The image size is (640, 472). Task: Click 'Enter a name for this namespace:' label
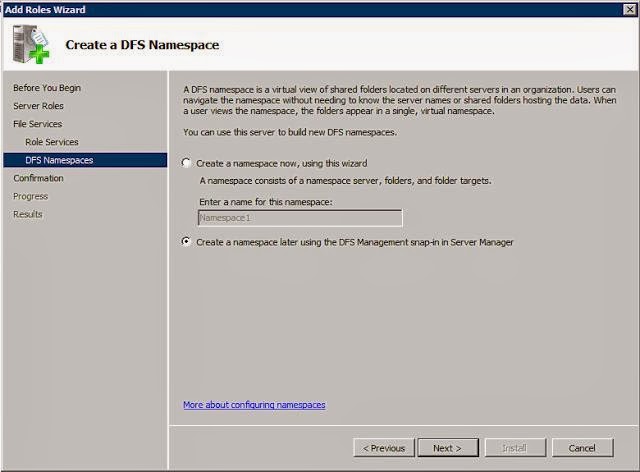[x=266, y=202]
